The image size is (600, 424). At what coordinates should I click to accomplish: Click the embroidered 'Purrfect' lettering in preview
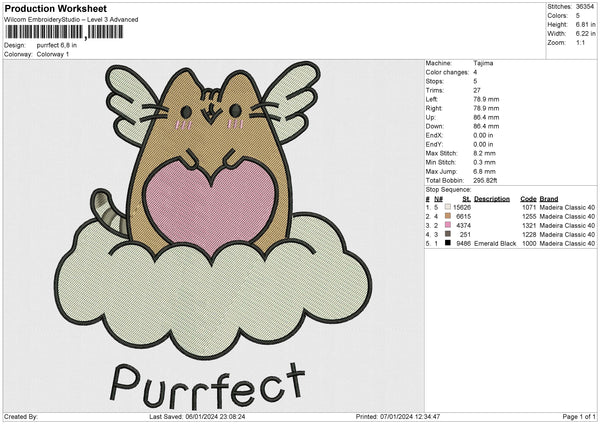coord(207,385)
